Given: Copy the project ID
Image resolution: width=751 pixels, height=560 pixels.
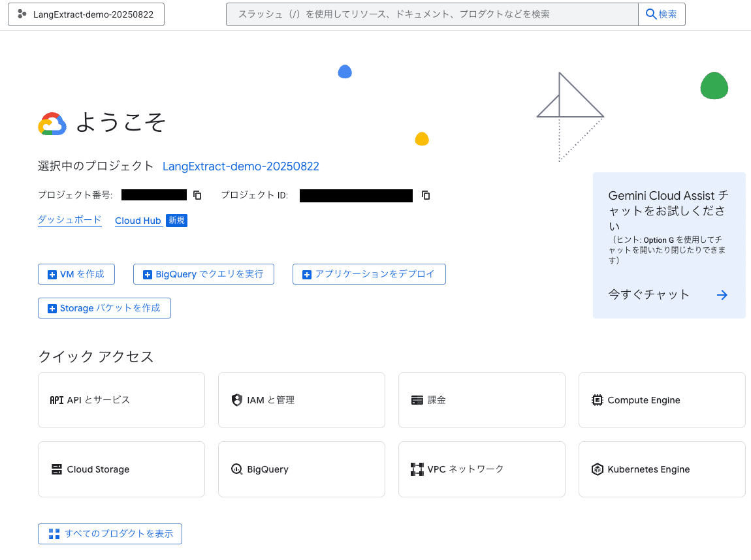Looking at the screenshot, I should tap(426, 195).
